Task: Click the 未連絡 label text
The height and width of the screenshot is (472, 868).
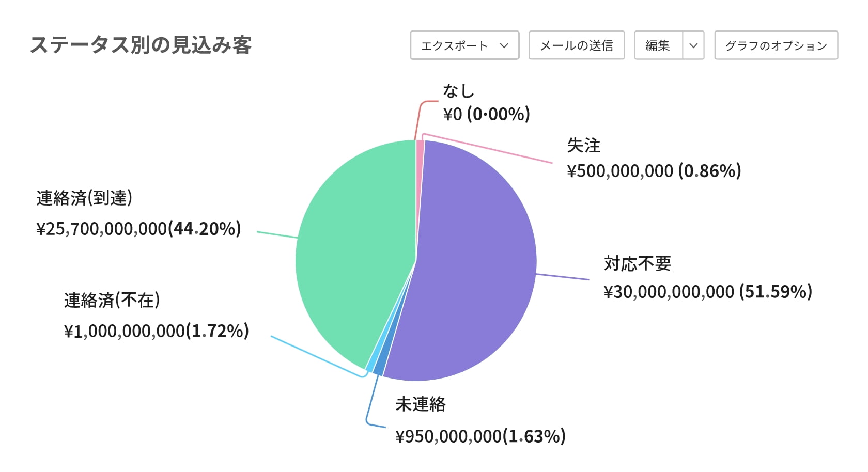Action: (x=421, y=404)
